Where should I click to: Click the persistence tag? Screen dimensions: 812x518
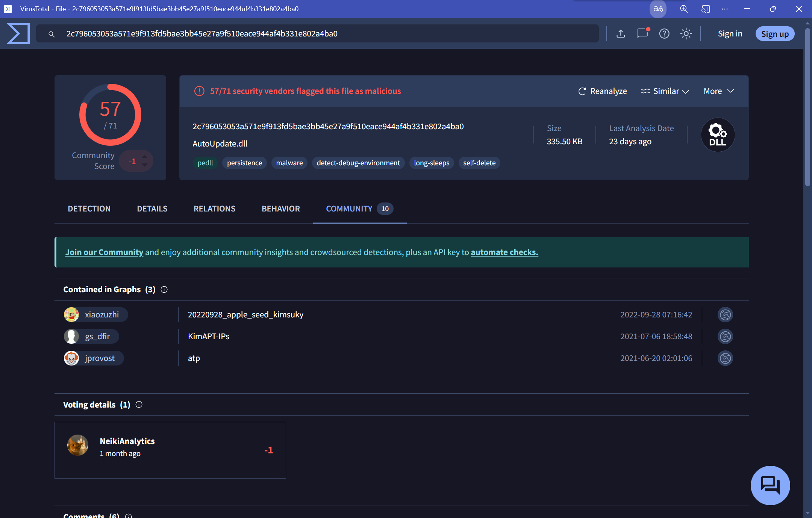(244, 163)
